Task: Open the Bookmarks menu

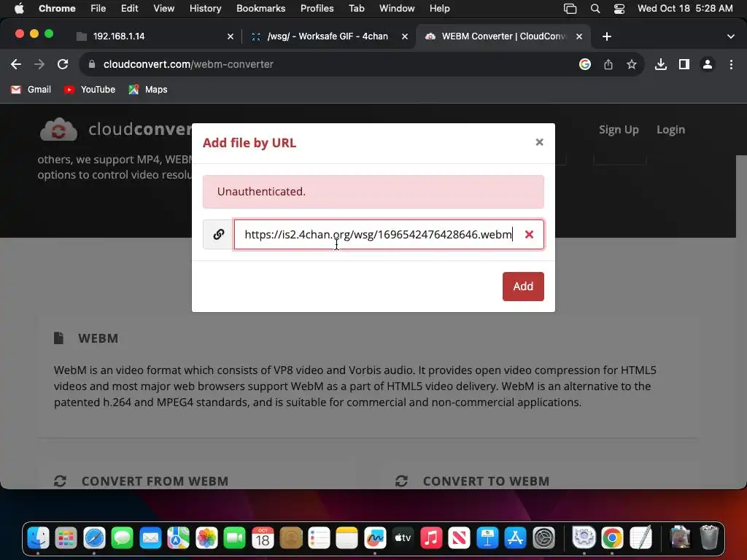Action: 260,8
